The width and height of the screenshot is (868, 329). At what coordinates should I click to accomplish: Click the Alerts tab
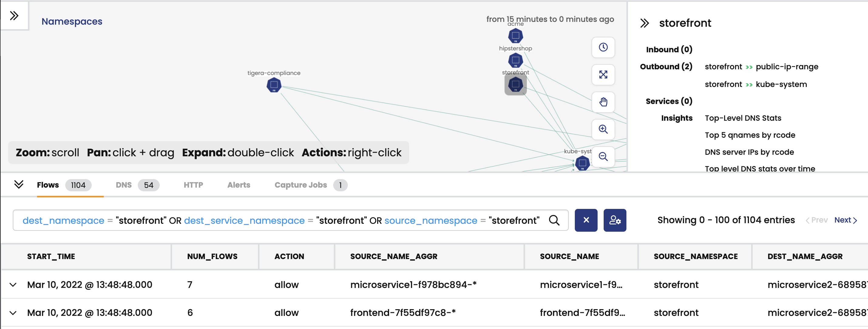tap(239, 185)
